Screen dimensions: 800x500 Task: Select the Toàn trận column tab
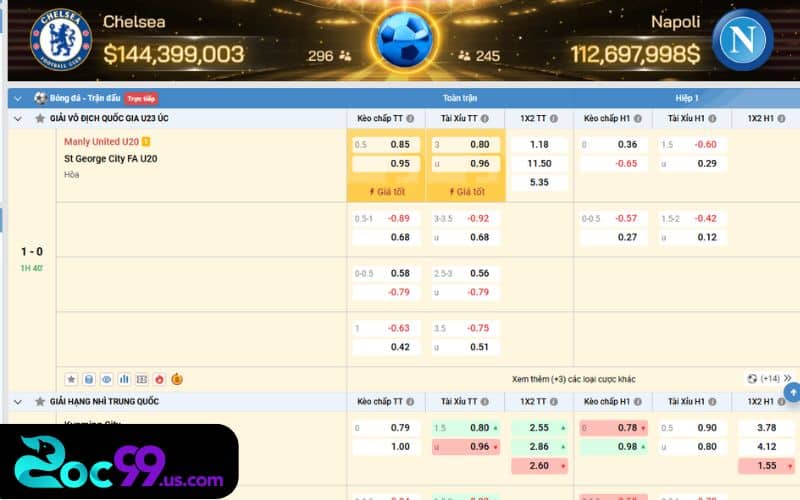click(460, 98)
